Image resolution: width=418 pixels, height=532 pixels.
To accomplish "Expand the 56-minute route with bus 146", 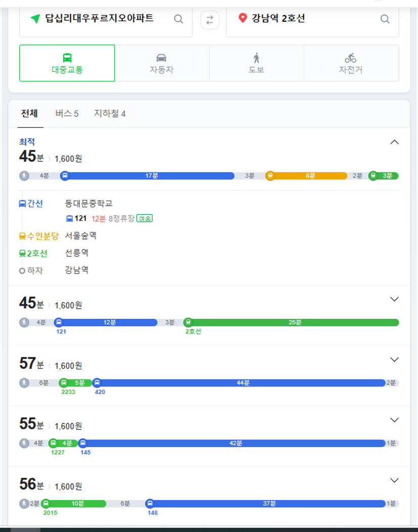I will [394, 480].
